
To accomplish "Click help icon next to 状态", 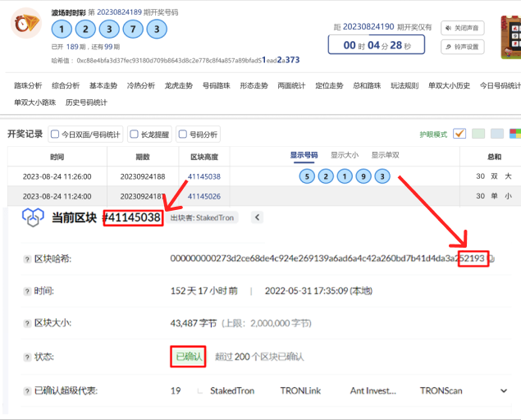I will (x=27, y=357).
